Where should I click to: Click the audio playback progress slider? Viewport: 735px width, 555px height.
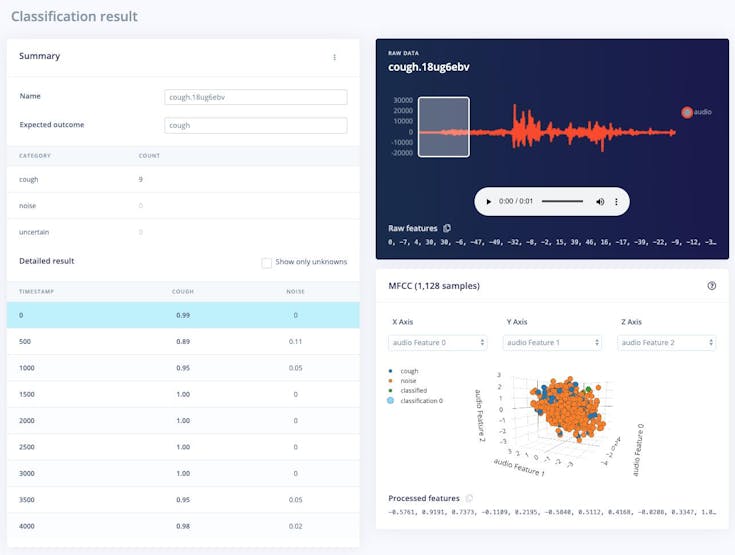point(562,202)
